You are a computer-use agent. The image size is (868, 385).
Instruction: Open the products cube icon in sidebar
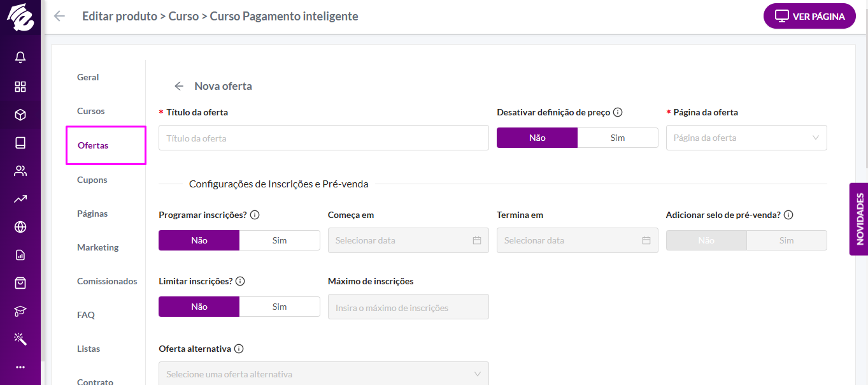(x=20, y=115)
